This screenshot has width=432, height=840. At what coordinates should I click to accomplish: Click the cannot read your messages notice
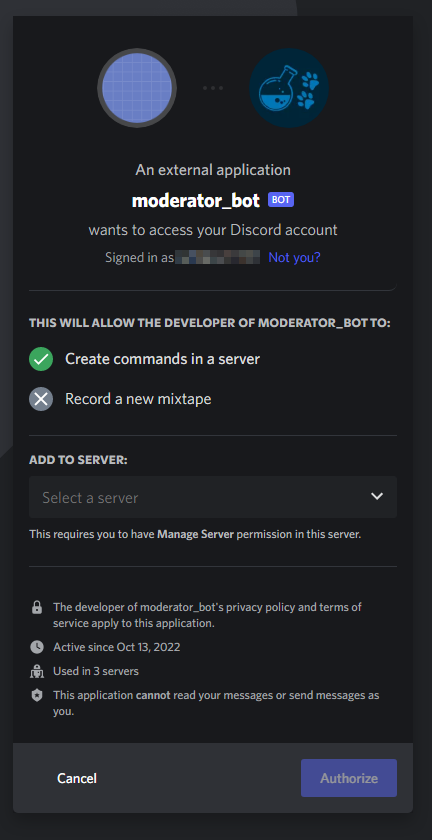point(216,704)
